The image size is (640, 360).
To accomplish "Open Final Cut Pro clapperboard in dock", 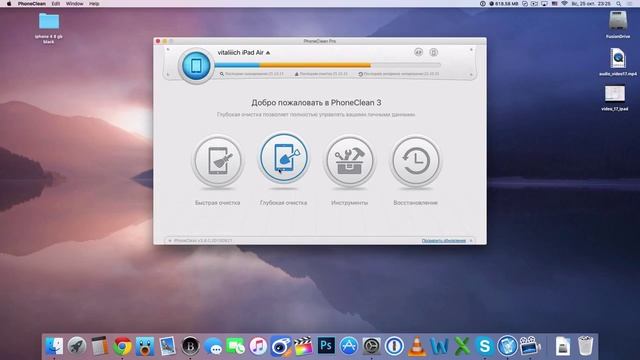I will coord(303,346).
